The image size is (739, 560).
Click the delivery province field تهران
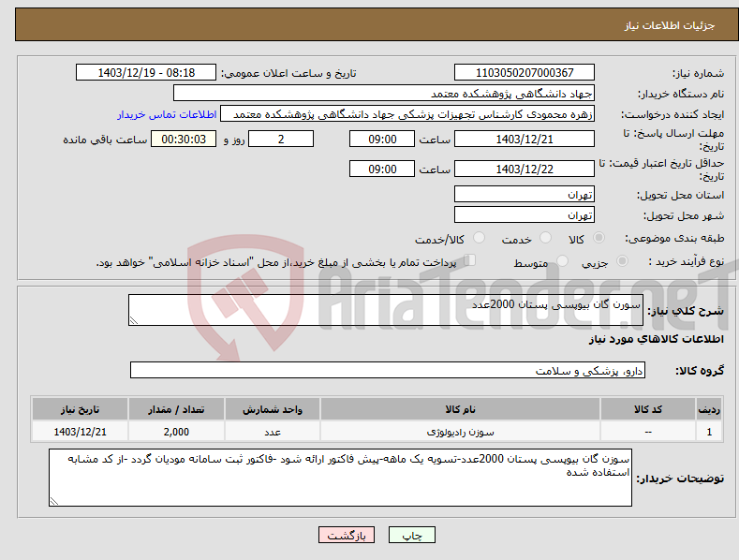tap(525, 194)
